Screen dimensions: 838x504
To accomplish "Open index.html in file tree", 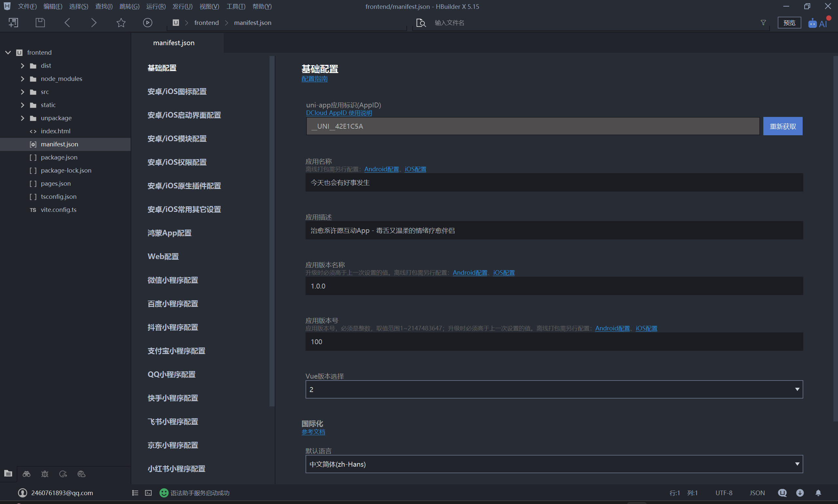I will click(x=55, y=131).
